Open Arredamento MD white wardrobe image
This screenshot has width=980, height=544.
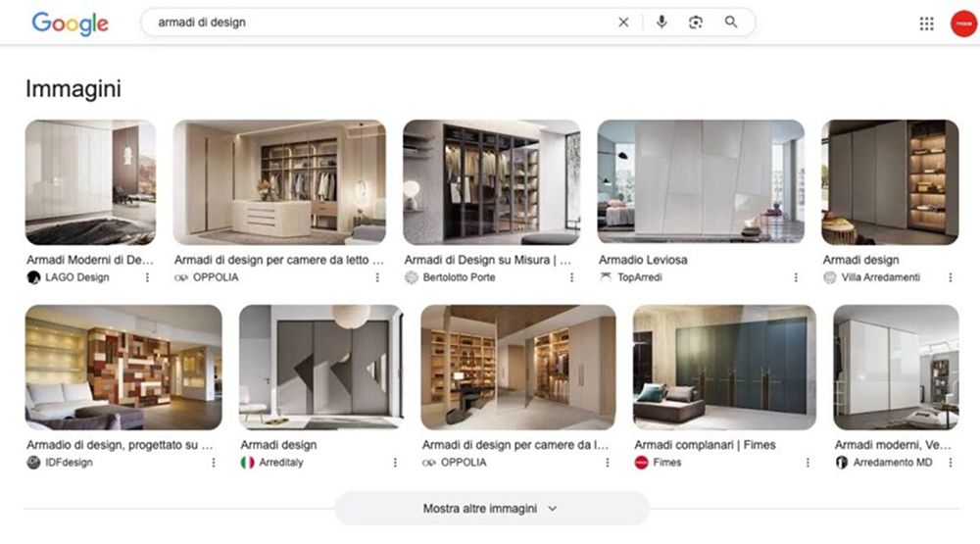pos(896,368)
